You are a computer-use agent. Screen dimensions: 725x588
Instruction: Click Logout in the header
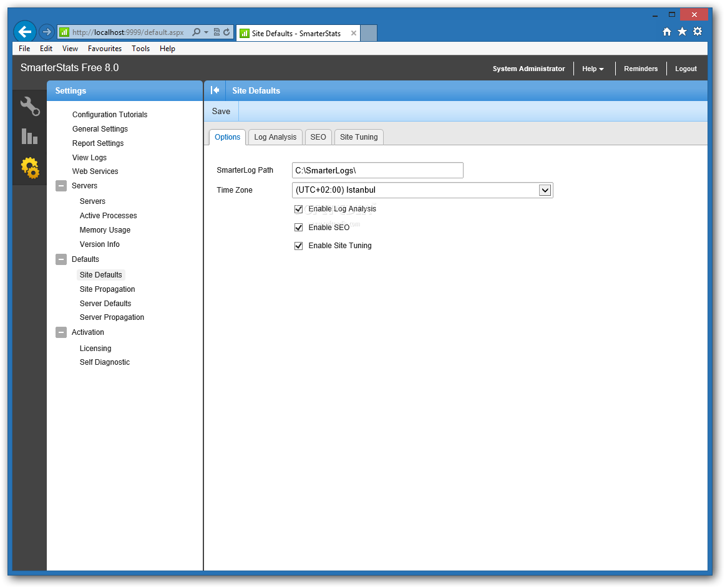[x=686, y=69]
